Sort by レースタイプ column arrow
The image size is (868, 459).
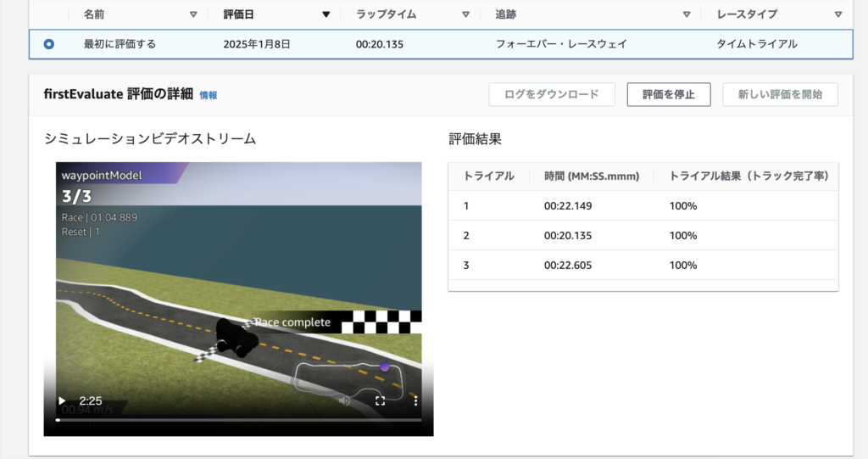pos(838,14)
